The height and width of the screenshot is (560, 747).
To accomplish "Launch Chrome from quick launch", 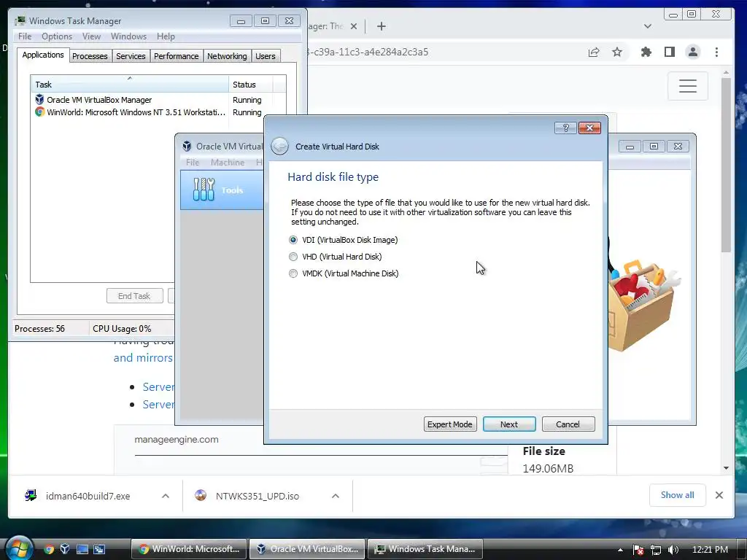I will pos(49,549).
